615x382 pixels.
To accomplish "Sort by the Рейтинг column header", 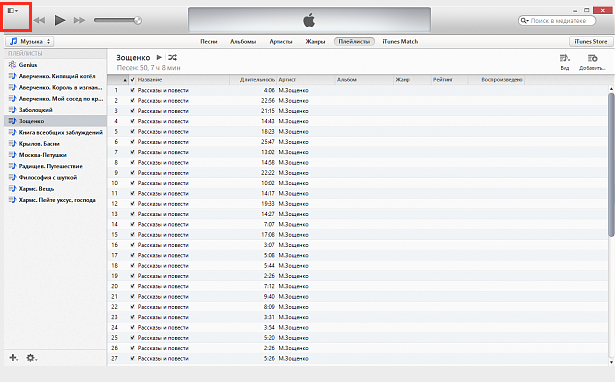I will coord(450,80).
